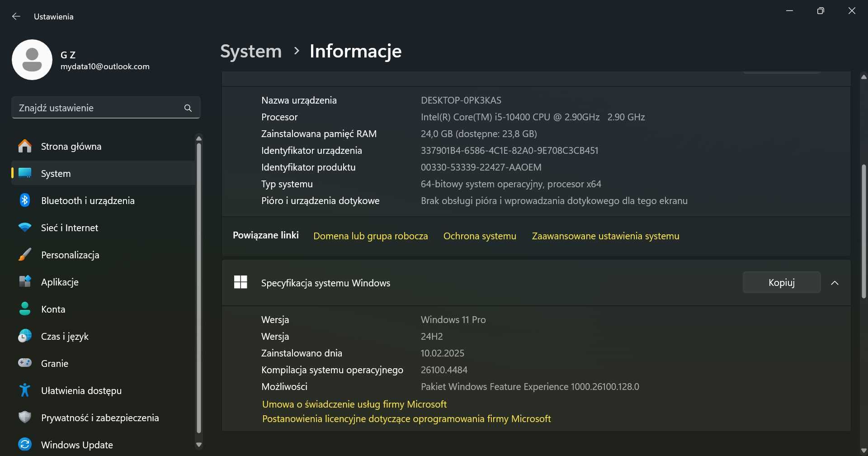868x456 pixels.
Task: Click Pakiet Windows Feature Experience value
Action: pyautogui.click(x=530, y=387)
